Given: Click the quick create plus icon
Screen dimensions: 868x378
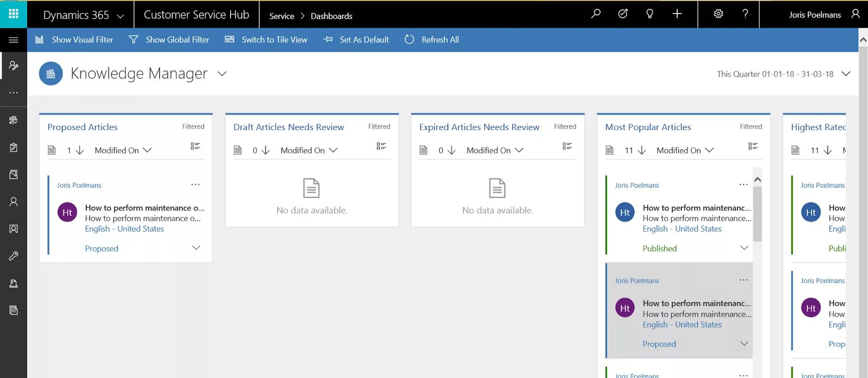Looking at the screenshot, I should pyautogui.click(x=677, y=14).
